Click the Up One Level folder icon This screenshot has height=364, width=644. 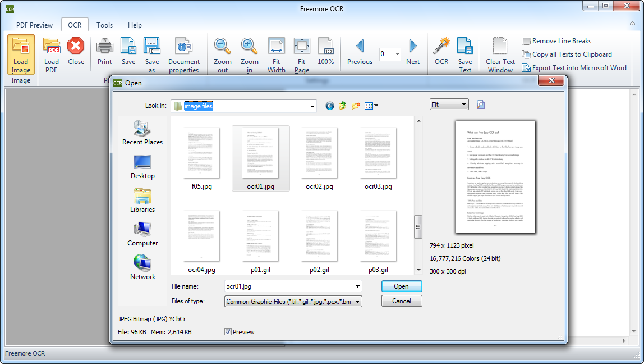pyautogui.click(x=343, y=106)
